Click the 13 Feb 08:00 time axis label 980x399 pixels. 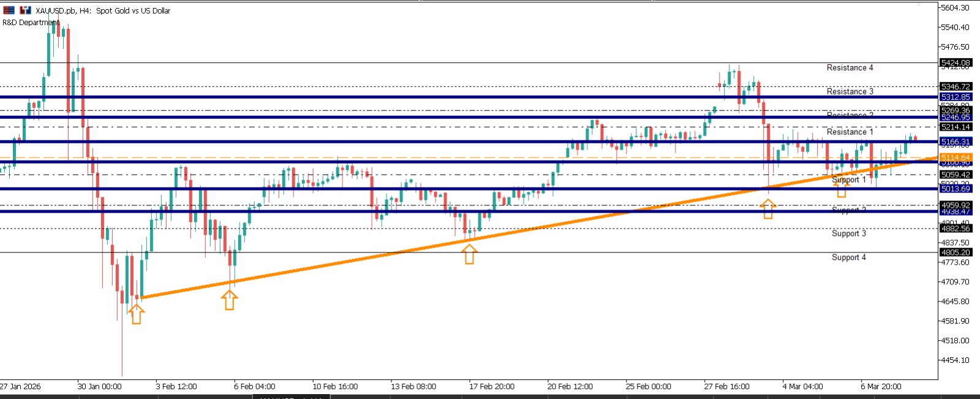coord(413,387)
